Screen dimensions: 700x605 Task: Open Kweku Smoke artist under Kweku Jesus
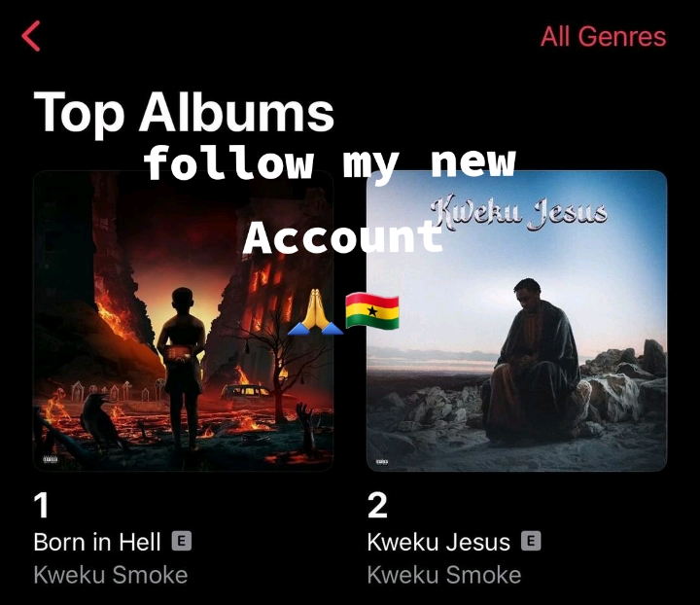(443, 575)
